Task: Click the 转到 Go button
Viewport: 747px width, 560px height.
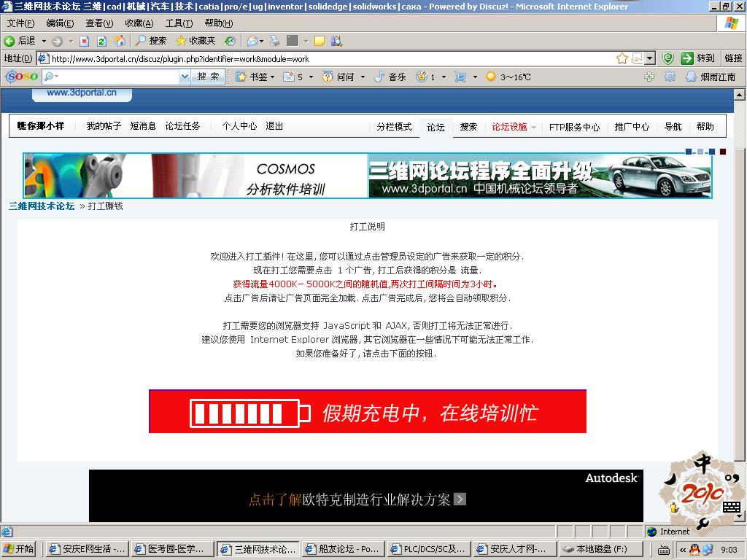Action: [x=698, y=58]
